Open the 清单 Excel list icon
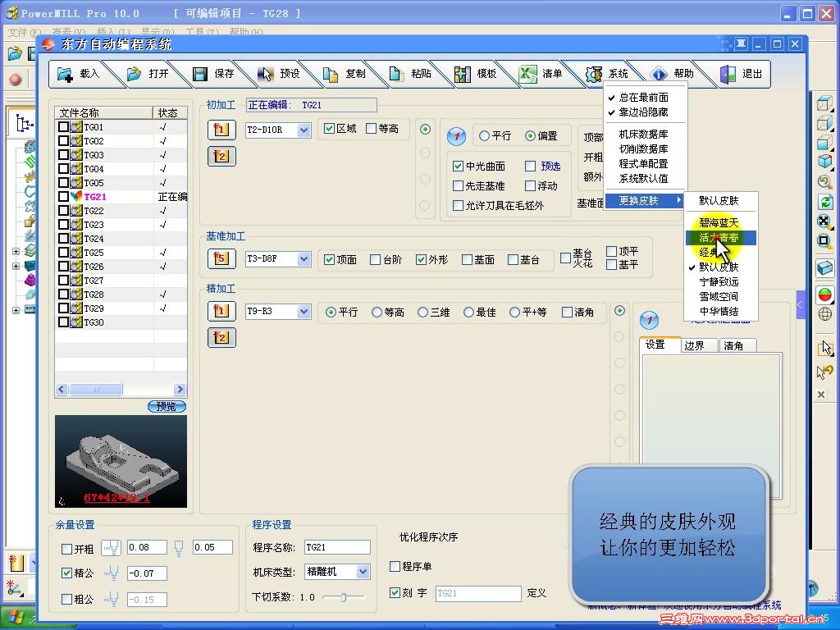The height and width of the screenshot is (630, 840). point(527,74)
